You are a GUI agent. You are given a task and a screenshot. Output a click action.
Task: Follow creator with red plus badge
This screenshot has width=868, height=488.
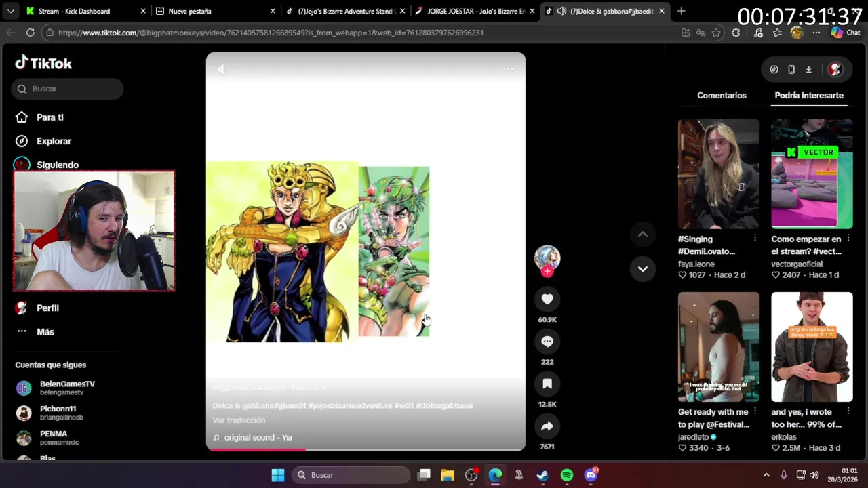(547, 271)
